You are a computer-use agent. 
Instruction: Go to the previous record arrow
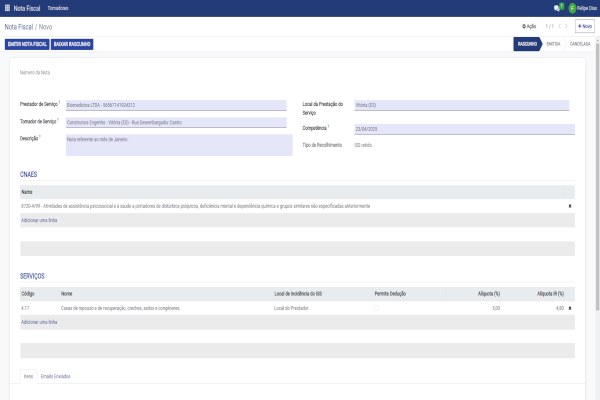tap(557, 26)
